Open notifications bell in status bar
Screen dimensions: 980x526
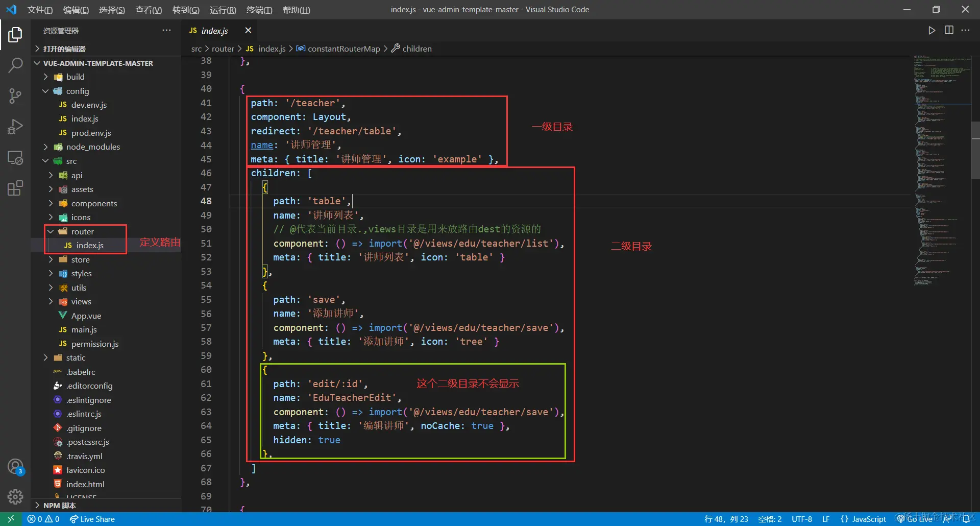[966, 519]
